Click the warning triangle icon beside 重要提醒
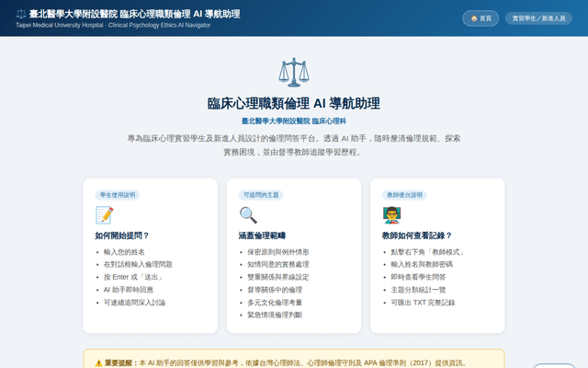 pos(98,363)
